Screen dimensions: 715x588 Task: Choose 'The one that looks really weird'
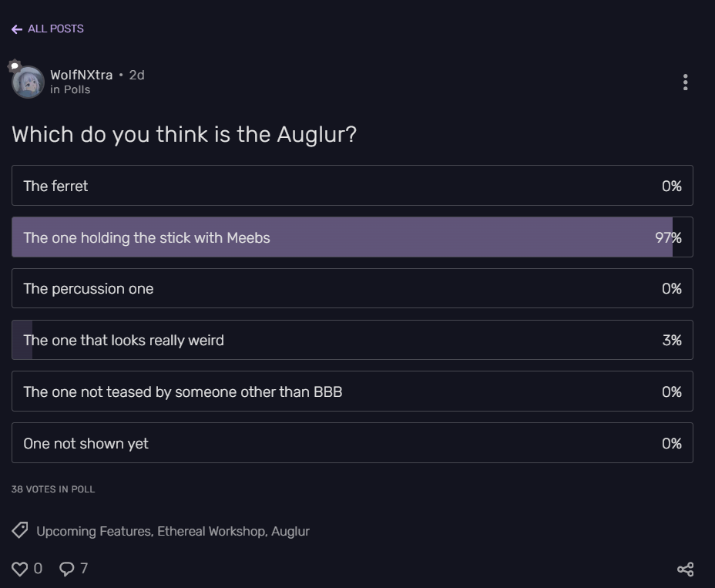[x=352, y=340]
